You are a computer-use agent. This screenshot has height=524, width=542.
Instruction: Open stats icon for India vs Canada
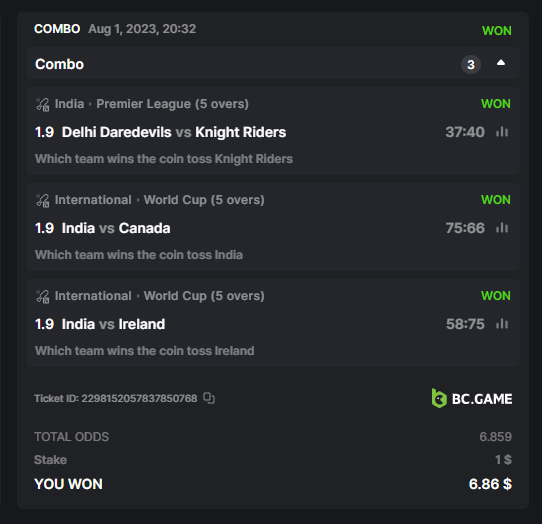coord(502,228)
